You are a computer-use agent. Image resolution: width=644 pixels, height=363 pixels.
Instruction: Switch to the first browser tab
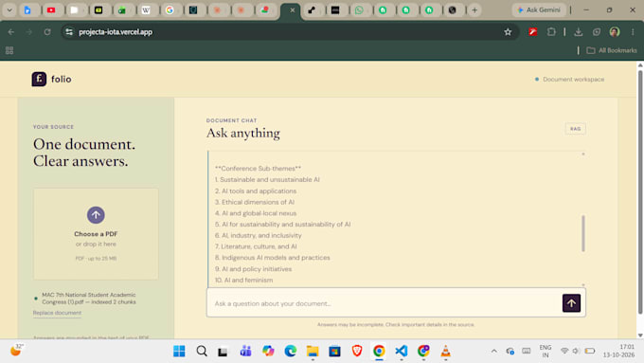pos(27,10)
